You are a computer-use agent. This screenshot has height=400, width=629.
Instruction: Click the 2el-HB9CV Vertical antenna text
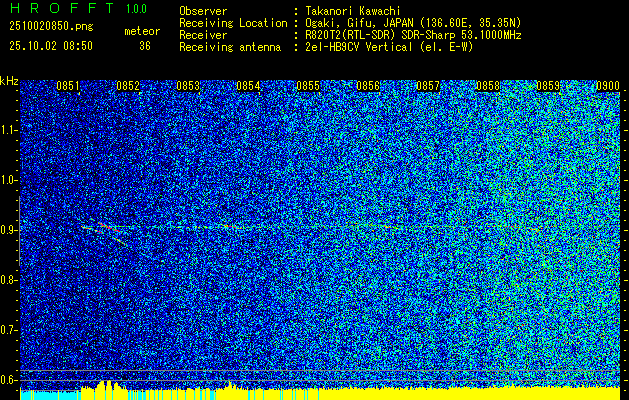click(389, 47)
